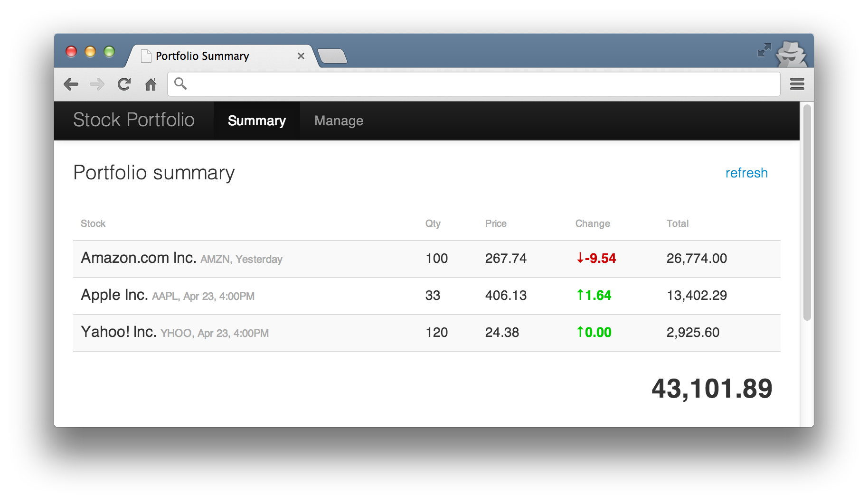
Task: Open a new browser tab
Action: point(332,56)
